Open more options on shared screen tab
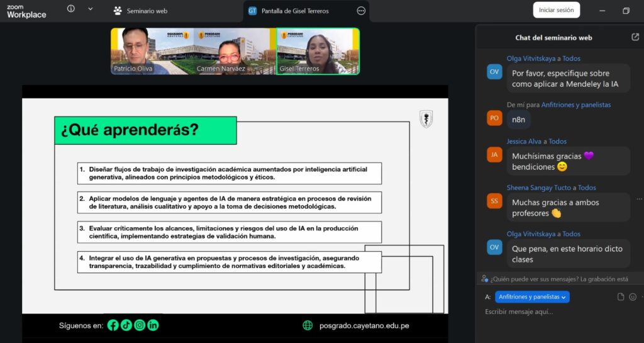 [x=361, y=11]
